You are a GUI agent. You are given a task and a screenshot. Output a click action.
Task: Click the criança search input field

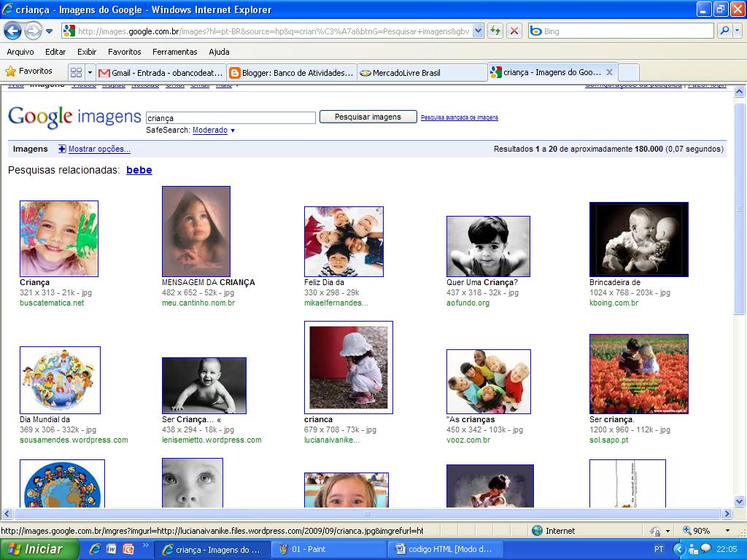[231, 117]
